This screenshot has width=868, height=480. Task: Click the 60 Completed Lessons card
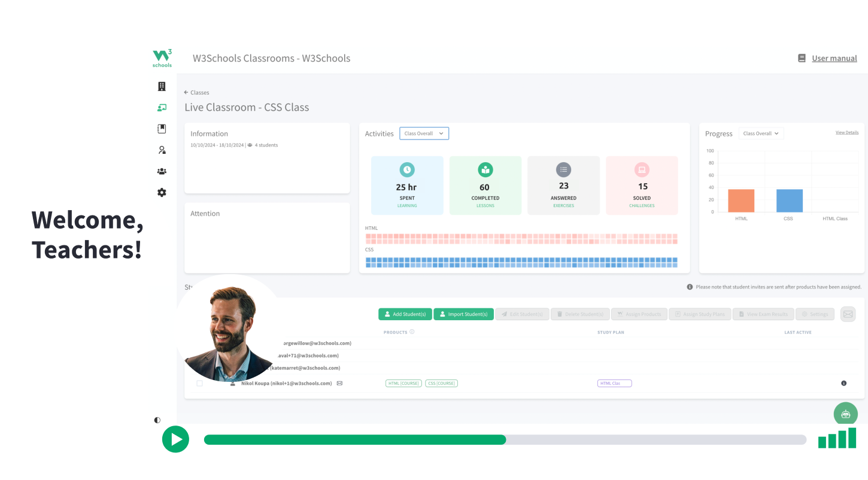(485, 186)
